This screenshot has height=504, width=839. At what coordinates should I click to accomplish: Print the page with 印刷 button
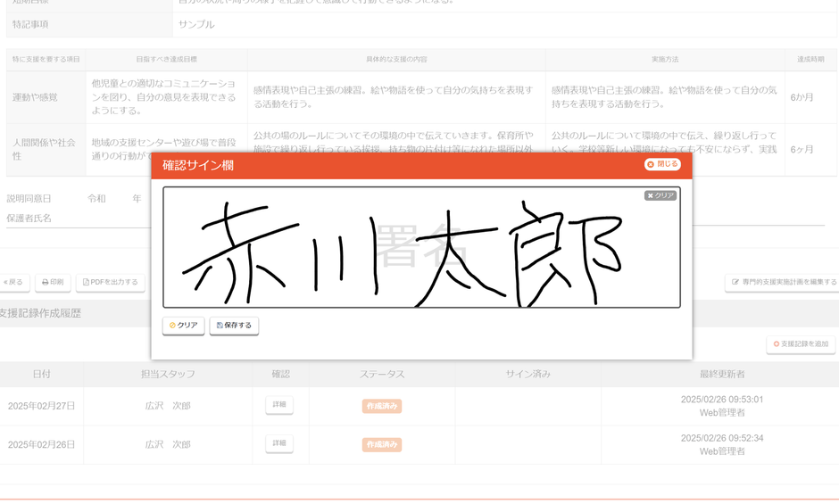pos(53,282)
